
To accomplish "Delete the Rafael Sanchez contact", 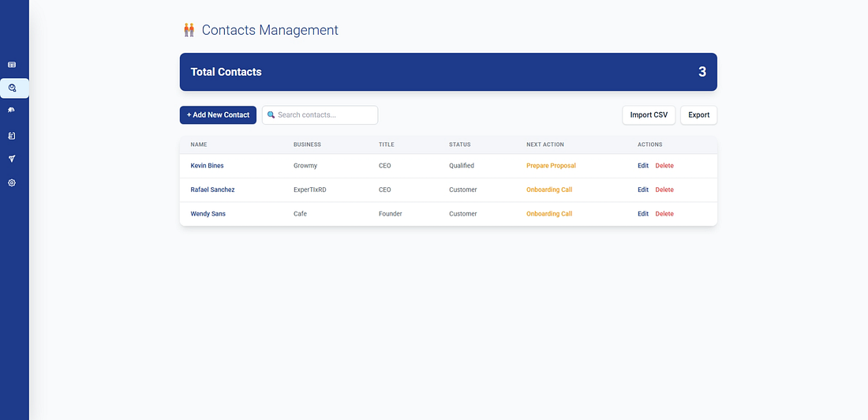I will point(664,189).
